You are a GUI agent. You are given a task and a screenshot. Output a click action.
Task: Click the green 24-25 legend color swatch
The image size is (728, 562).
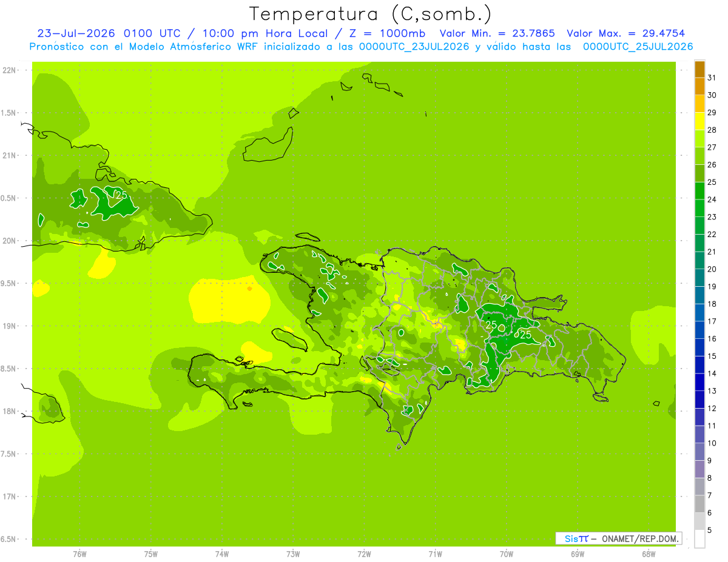[699, 191]
